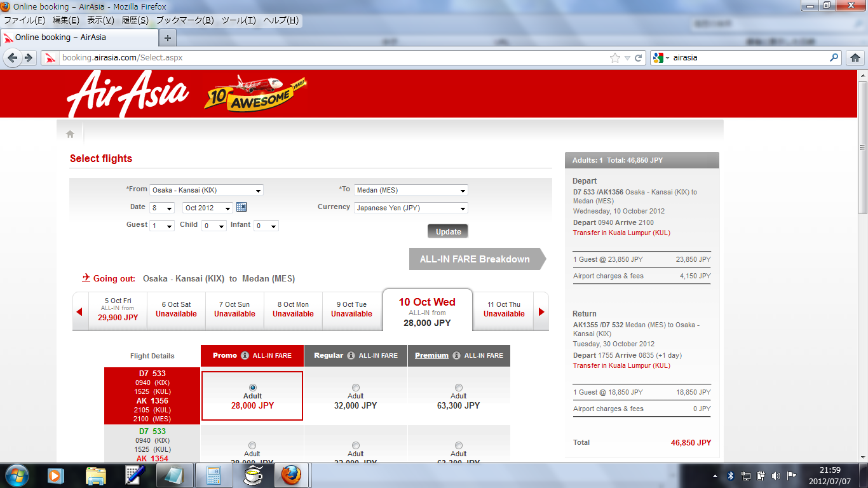Open the History menu (履歴)
The height and width of the screenshot is (488, 868).
click(135, 20)
